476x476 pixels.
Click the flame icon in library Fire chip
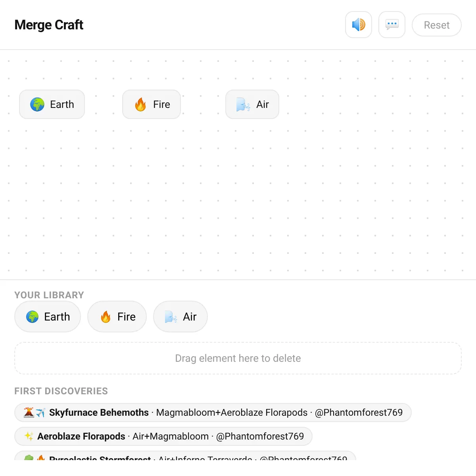[106, 317]
